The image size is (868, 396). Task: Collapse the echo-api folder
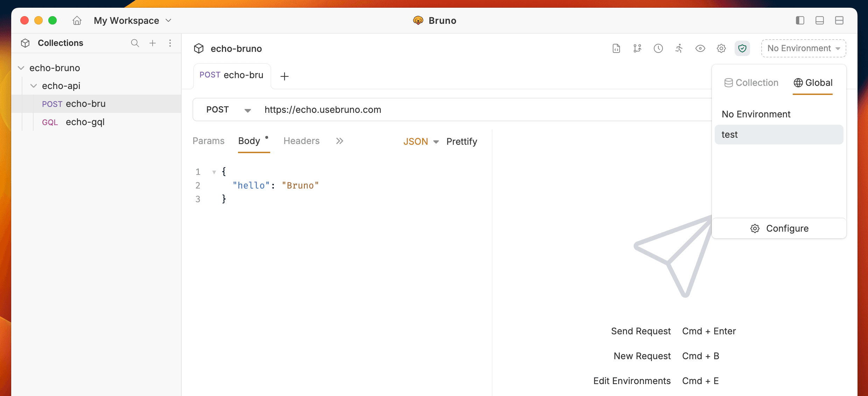[34, 86]
